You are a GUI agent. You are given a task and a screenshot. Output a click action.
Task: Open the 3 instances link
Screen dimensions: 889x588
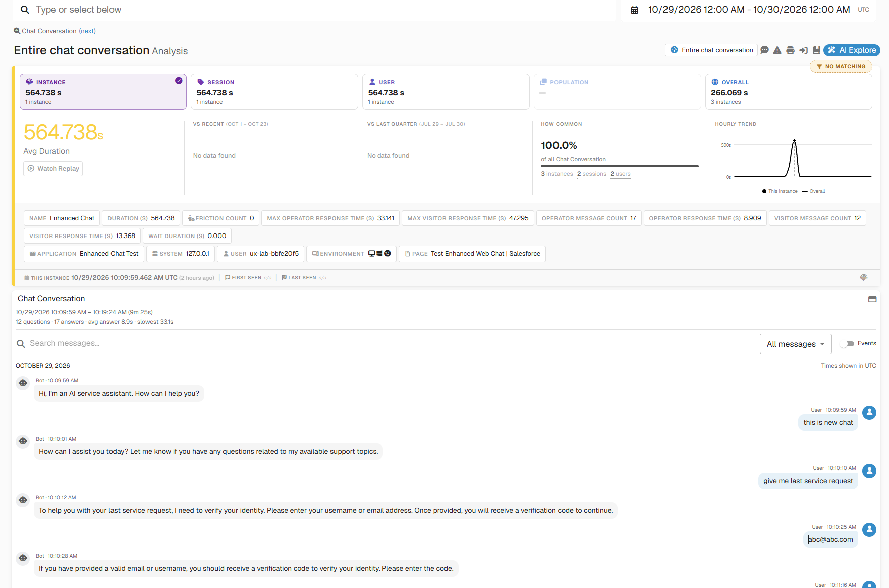pos(557,174)
